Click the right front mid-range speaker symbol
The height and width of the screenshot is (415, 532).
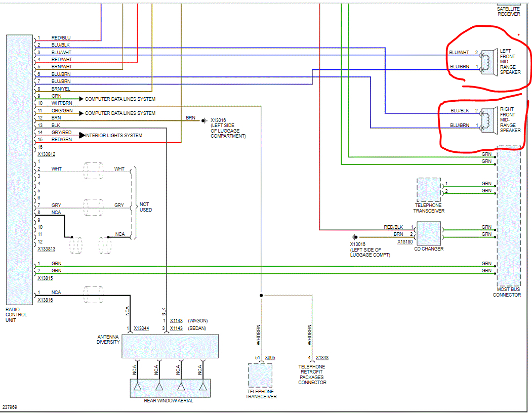pos(489,120)
